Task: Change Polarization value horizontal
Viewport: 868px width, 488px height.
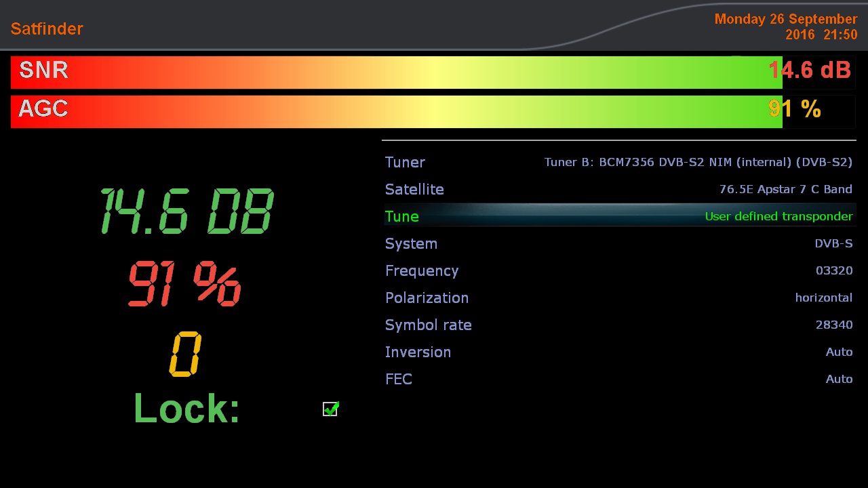Action: click(823, 298)
